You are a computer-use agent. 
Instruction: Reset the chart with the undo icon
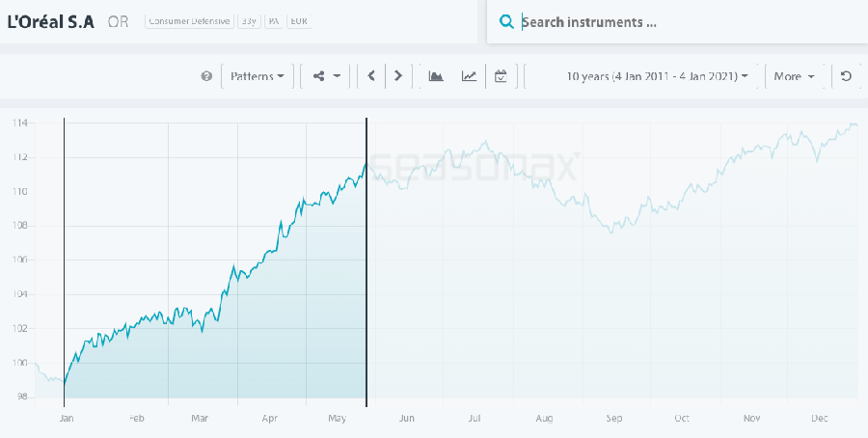(x=846, y=76)
